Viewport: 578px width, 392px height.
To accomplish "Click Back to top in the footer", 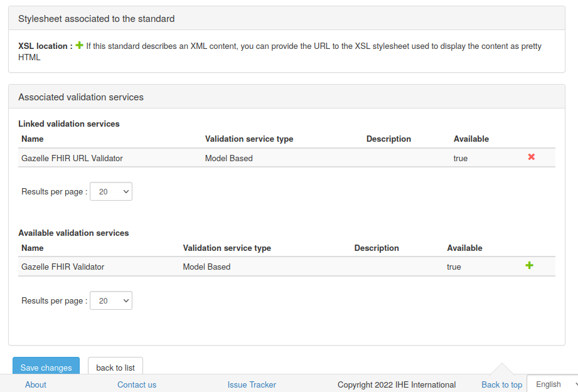I will coord(501,384).
